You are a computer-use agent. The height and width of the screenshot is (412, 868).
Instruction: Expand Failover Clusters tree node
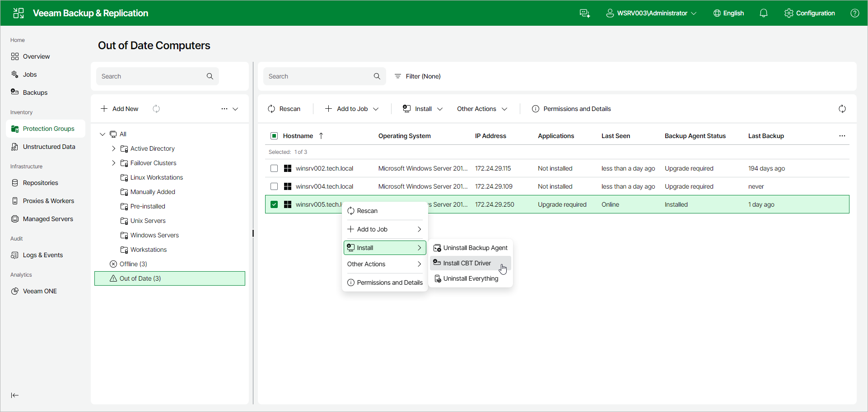[114, 163]
